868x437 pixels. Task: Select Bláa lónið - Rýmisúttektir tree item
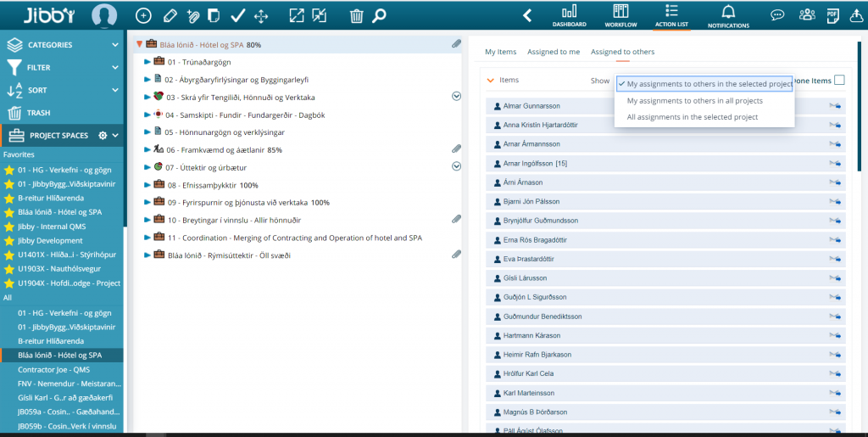(229, 255)
